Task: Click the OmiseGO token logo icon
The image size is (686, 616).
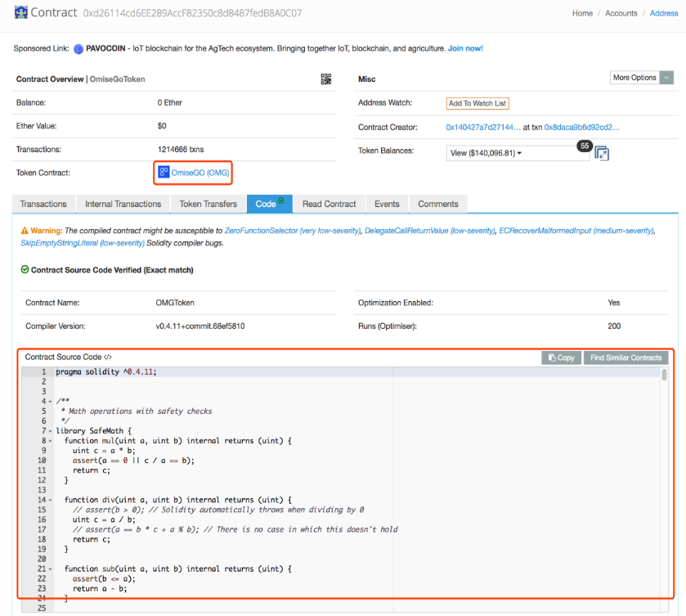Action: [x=164, y=173]
